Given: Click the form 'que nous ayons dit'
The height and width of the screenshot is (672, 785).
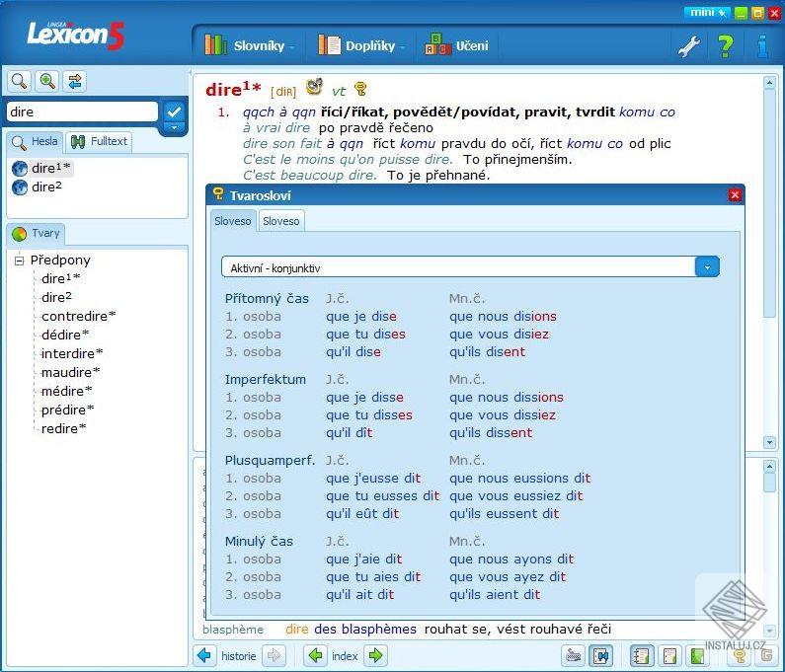Looking at the screenshot, I should [x=511, y=560].
